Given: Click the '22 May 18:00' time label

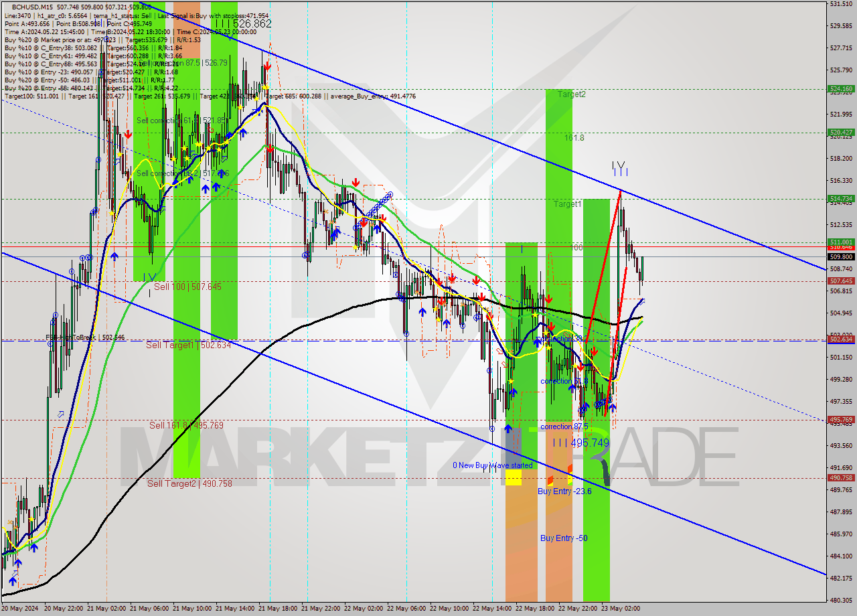Looking at the screenshot, I should [535, 609].
